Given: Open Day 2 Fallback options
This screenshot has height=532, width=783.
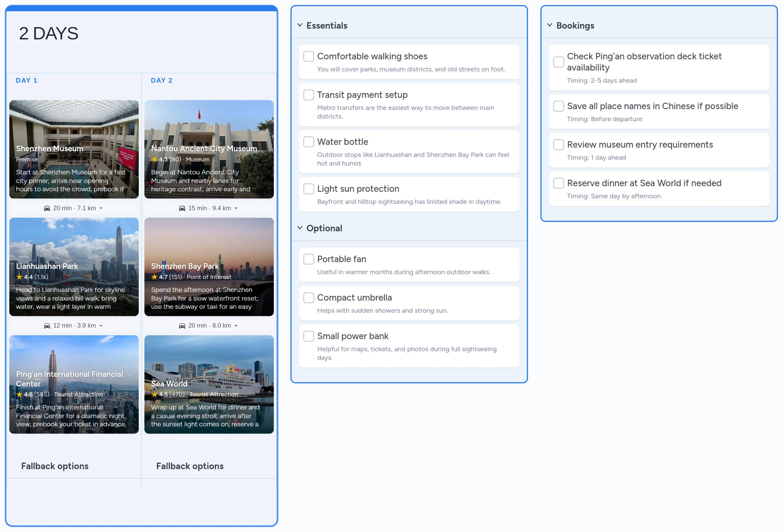Looking at the screenshot, I should pos(190,466).
